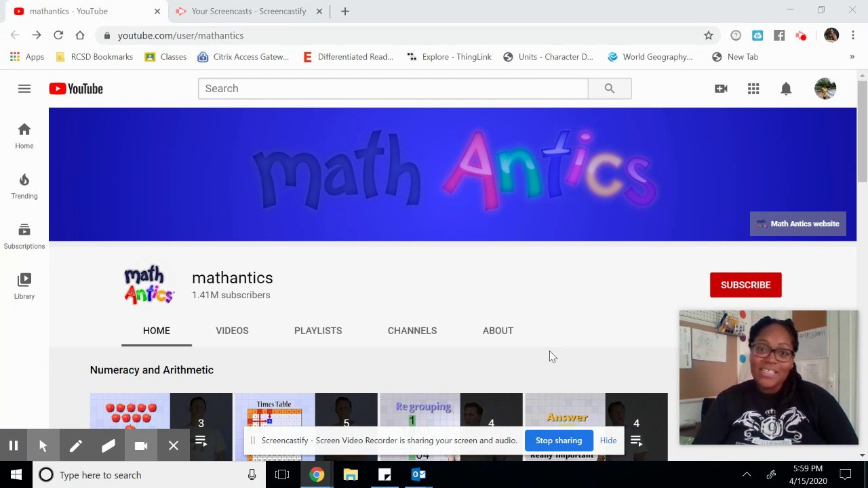868x488 pixels.
Task: Open the Math Antics website link
Action: click(x=798, y=224)
